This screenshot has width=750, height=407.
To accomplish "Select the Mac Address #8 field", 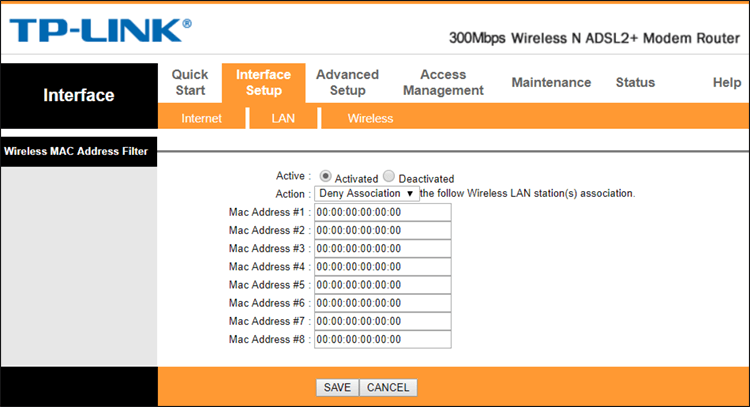I will tap(382, 339).
